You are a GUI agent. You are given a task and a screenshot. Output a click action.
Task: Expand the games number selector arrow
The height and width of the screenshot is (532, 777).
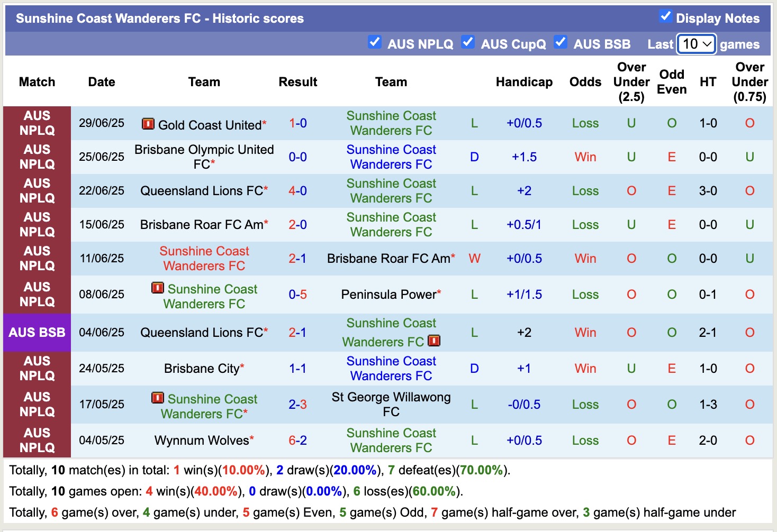pos(707,44)
